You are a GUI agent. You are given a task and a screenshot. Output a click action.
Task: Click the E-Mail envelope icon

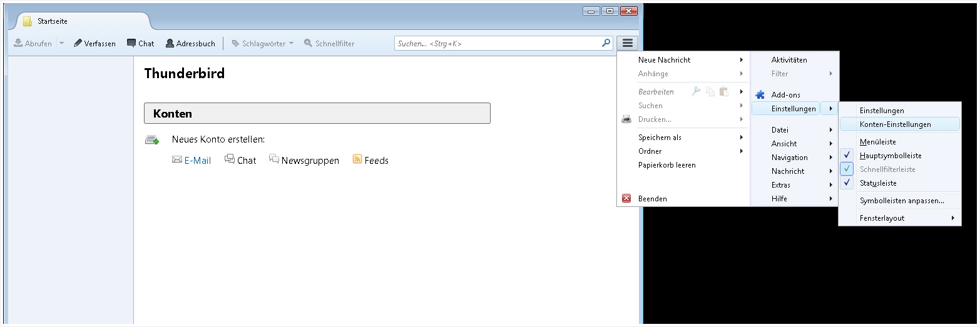177,159
